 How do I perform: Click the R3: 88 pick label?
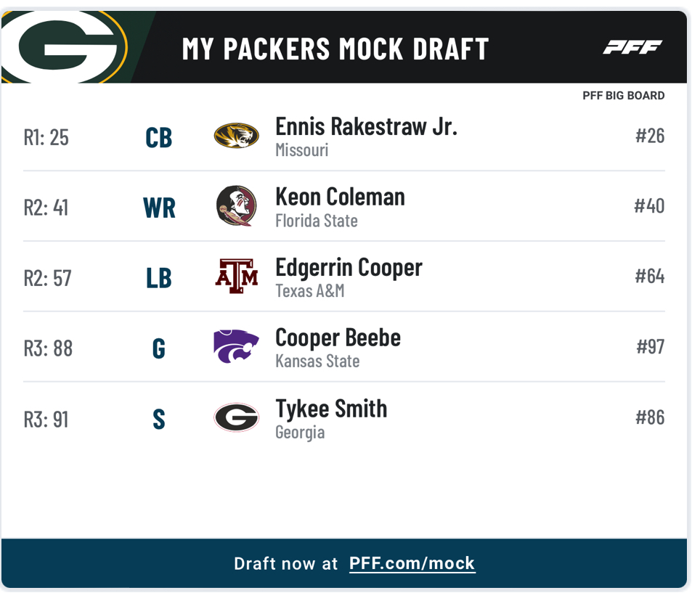(x=48, y=348)
